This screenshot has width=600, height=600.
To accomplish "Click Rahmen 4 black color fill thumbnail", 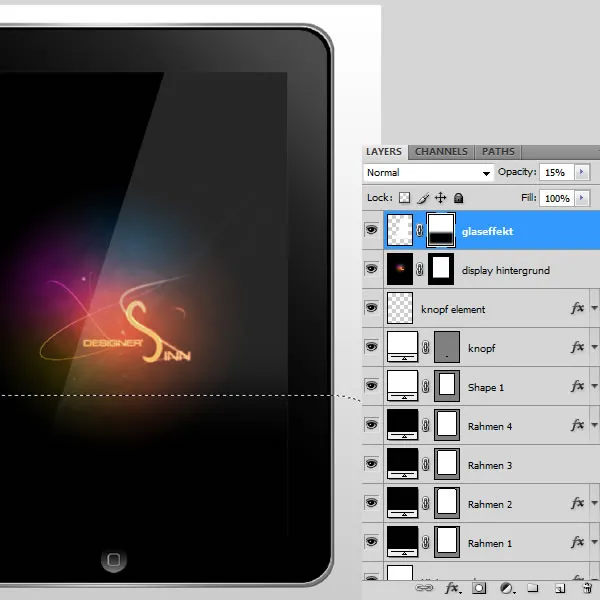I will (403, 425).
